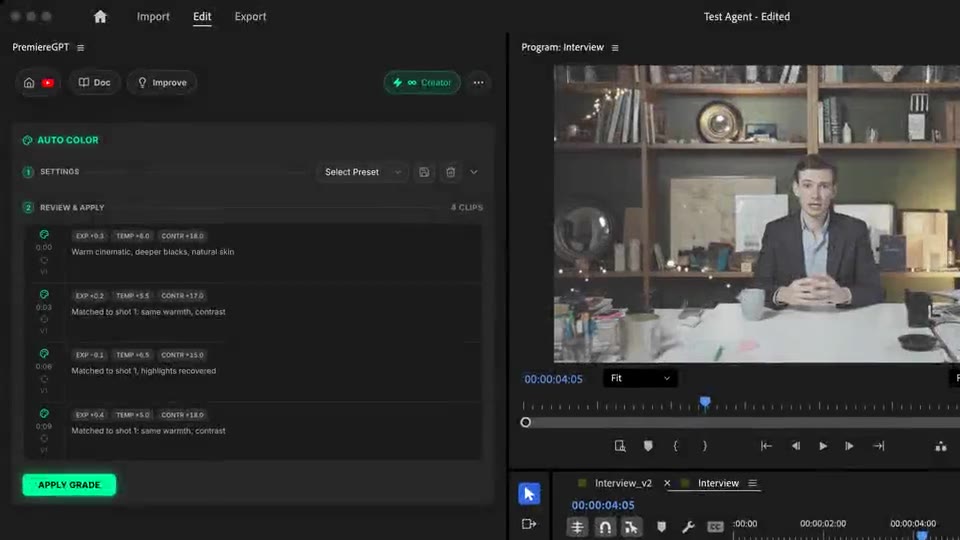Delete the selected preset with trash icon
This screenshot has height=540, width=960.
451,172
